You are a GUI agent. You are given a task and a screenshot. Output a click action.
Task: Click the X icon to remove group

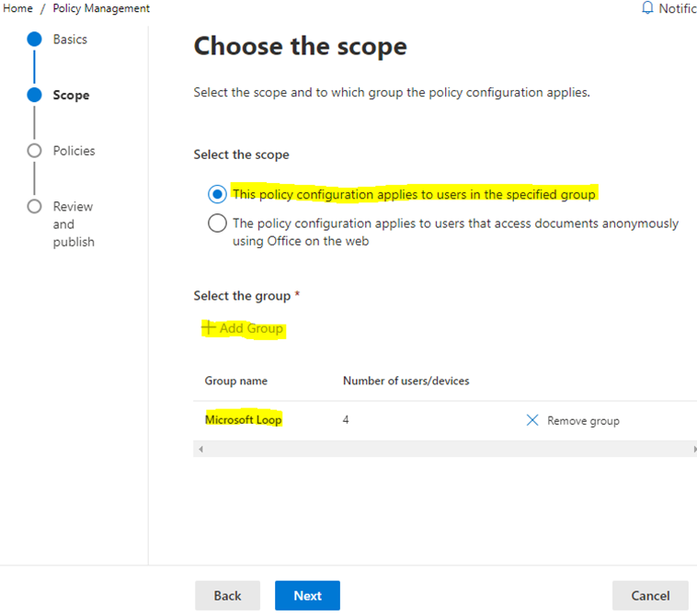pos(532,420)
